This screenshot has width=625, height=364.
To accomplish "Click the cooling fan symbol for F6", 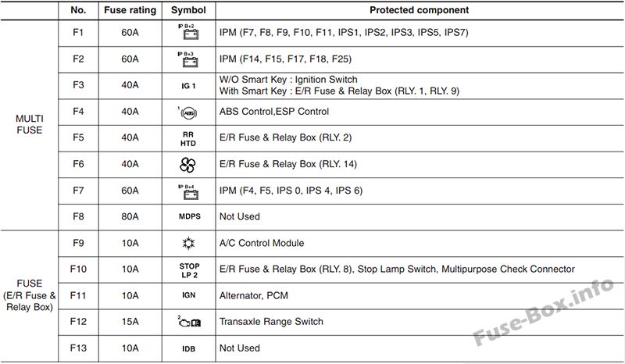I will [x=187, y=165].
